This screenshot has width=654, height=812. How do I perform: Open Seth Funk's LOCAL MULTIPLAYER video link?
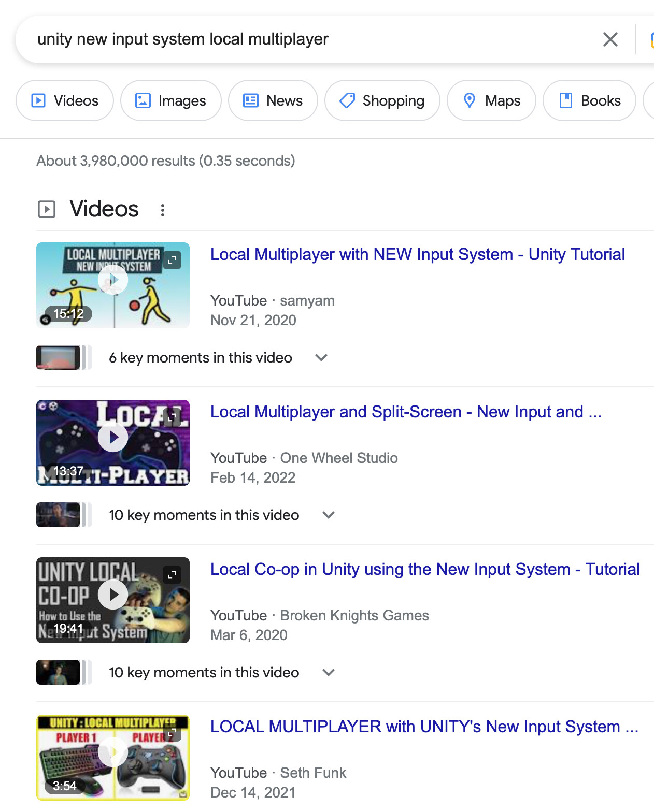coord(424,727)
